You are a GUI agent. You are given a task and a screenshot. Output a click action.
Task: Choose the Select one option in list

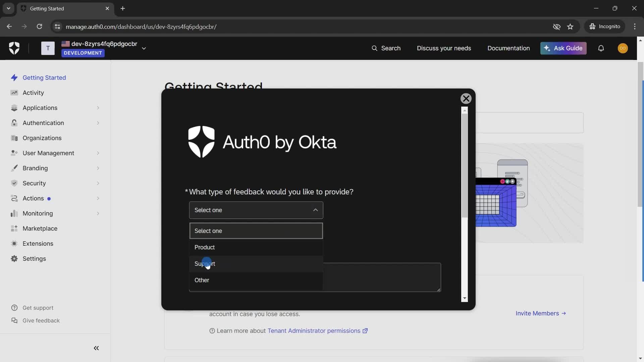(256, 231)
